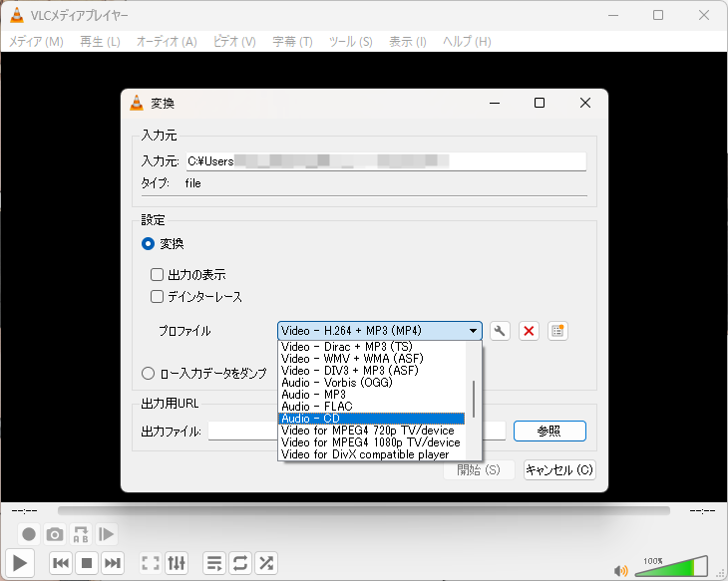The height and width of the screenshot is (581, 728).
Task: Open 字幕 (T) menu
Action: [x=292, y=42]
